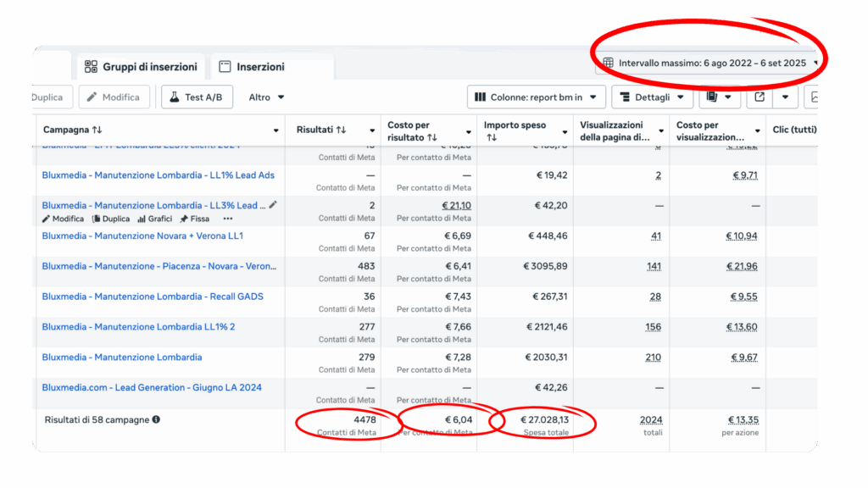Open the Altro dropdown menu

click(x=266, y=97)
